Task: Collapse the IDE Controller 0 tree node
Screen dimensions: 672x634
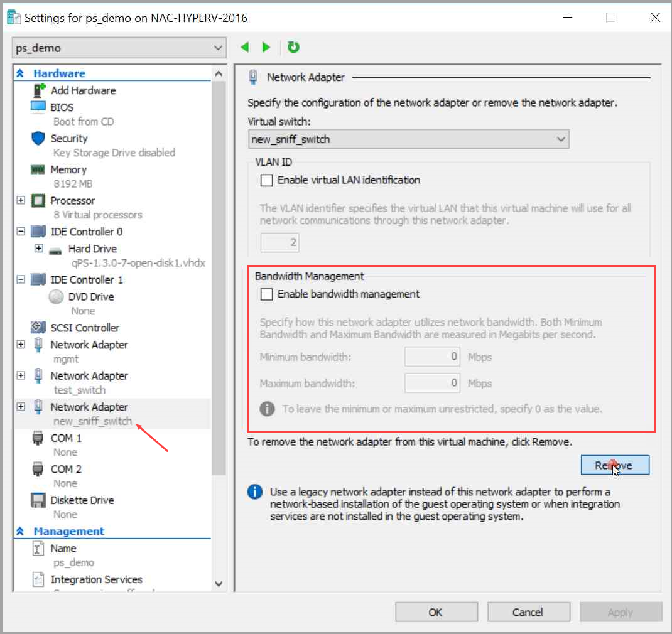Action: pos(20,232)
